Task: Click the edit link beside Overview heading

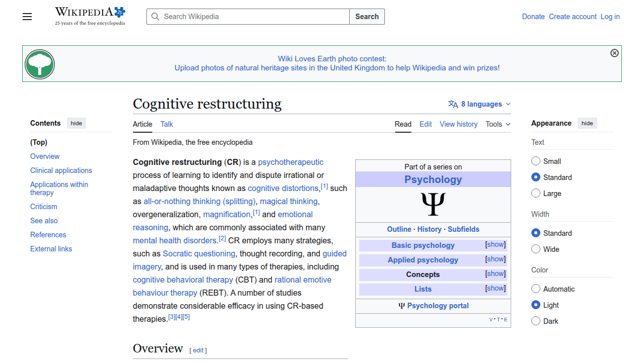Action: click(198, 350)
